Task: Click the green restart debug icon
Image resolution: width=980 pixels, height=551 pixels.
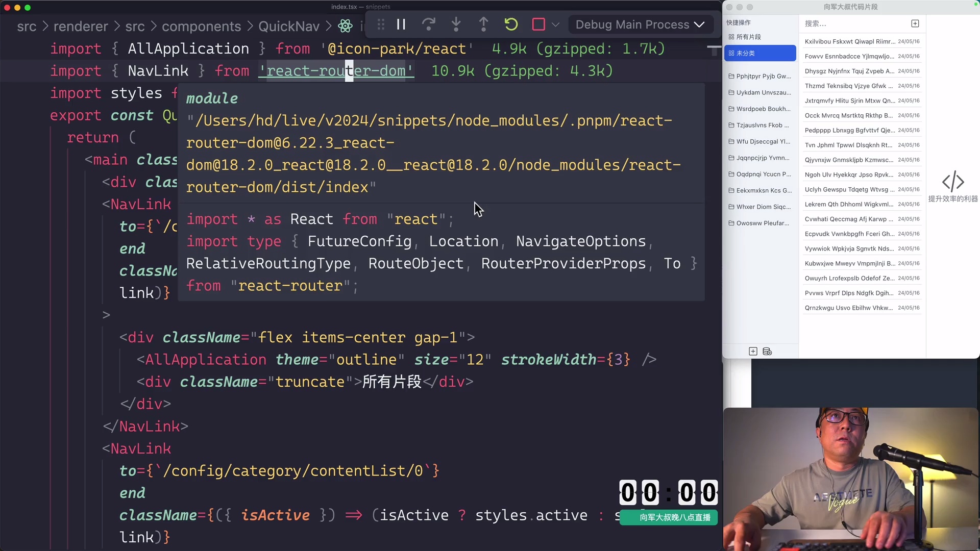Action: [511, 24]
